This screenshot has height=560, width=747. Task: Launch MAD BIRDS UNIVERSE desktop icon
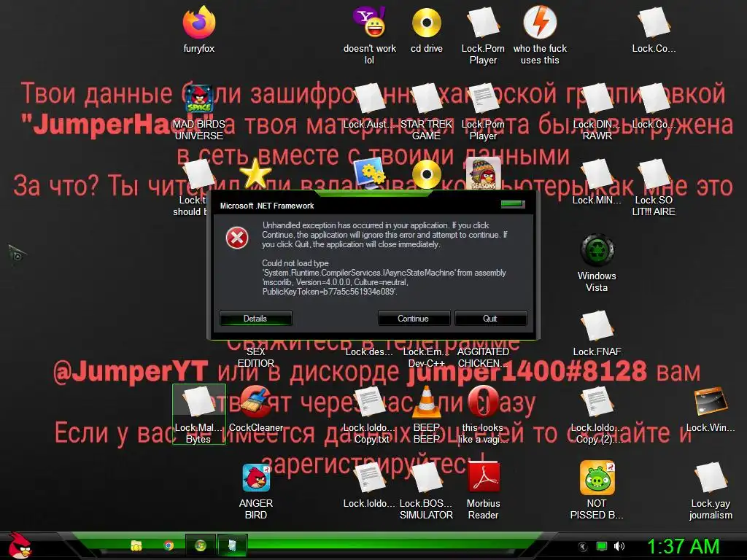199,98
